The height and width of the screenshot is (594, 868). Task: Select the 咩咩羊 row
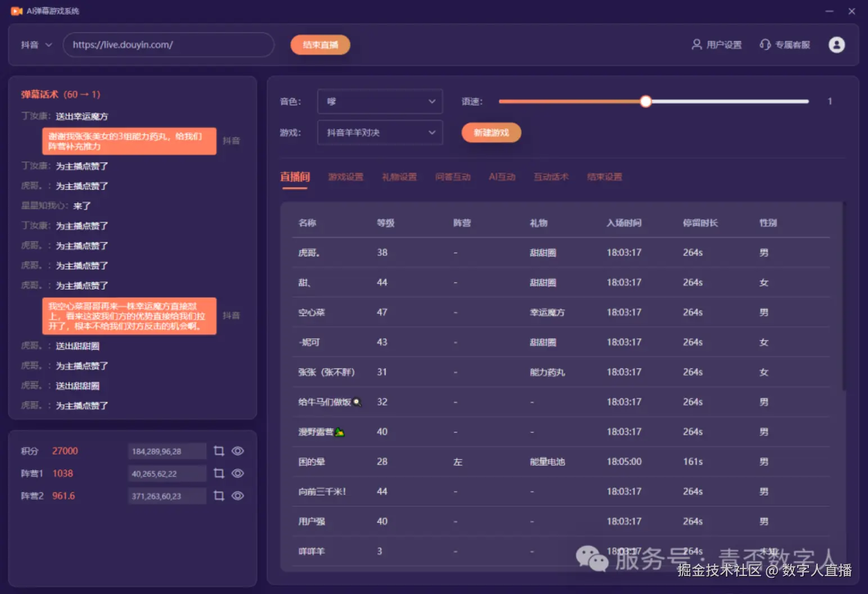(561, 551)
